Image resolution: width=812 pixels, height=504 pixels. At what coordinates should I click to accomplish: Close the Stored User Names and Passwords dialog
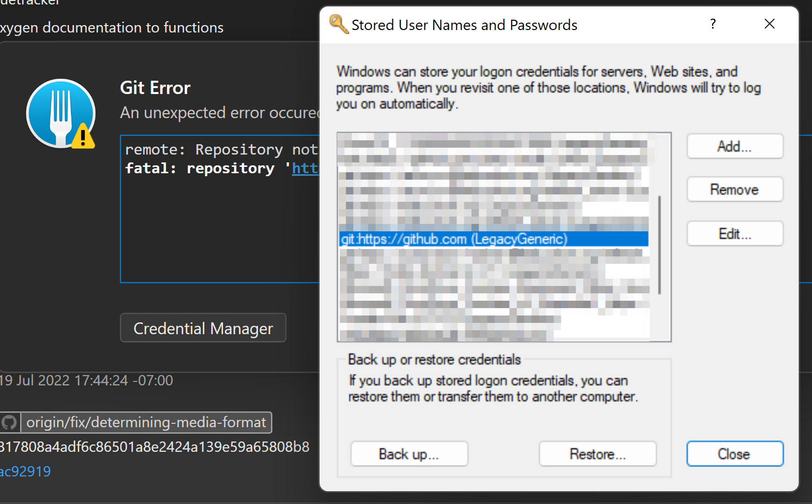pos(734,453)
